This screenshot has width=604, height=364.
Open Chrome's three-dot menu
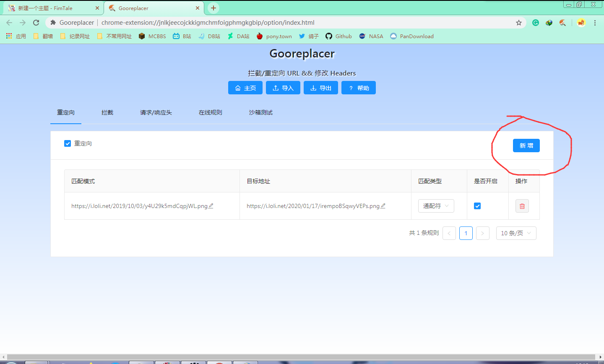pos(595,23)
